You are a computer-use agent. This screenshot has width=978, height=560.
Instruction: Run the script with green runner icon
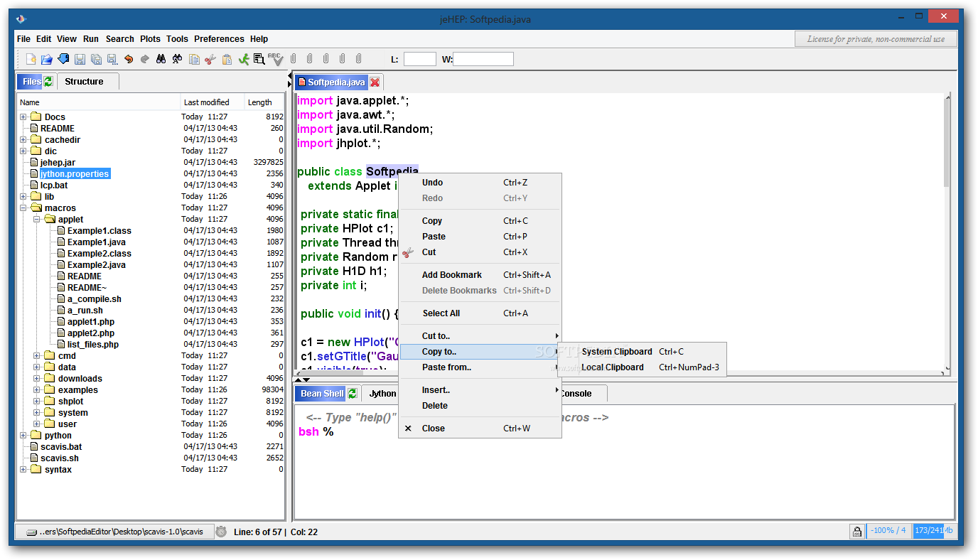pos(243,59)
